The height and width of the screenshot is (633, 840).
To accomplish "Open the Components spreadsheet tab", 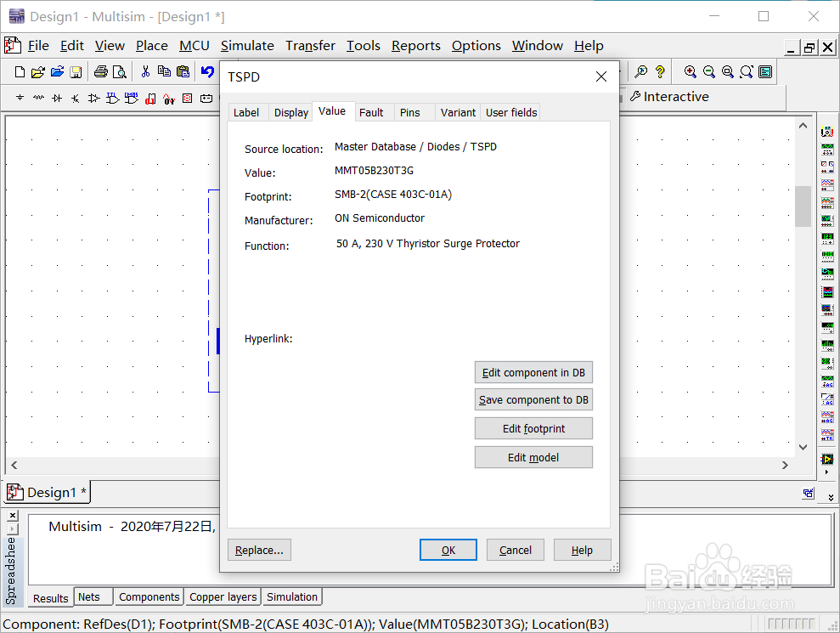I will [149, 596].
